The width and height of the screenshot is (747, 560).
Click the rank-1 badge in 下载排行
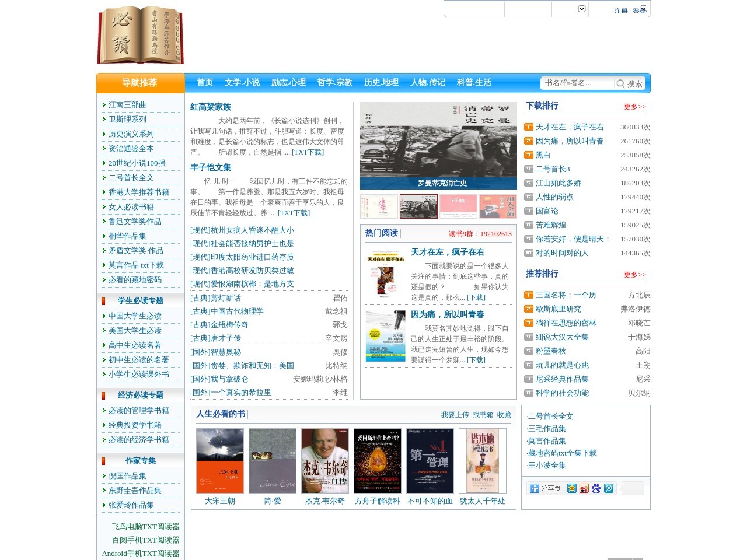click(528, 127)
